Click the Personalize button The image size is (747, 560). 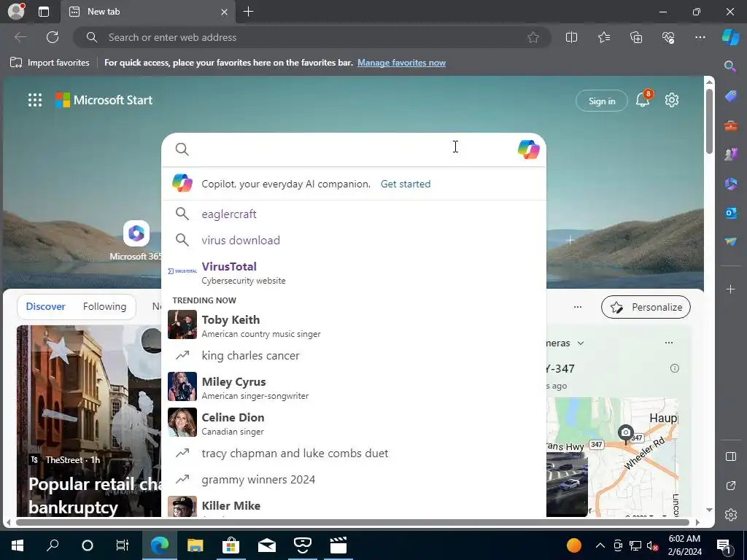[x=646, y=307]
